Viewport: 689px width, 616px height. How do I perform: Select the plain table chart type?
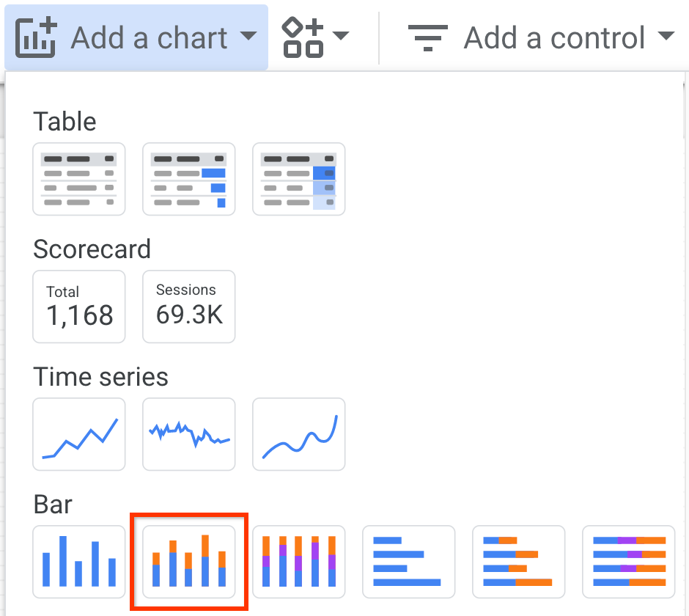(x=78, y=179)
